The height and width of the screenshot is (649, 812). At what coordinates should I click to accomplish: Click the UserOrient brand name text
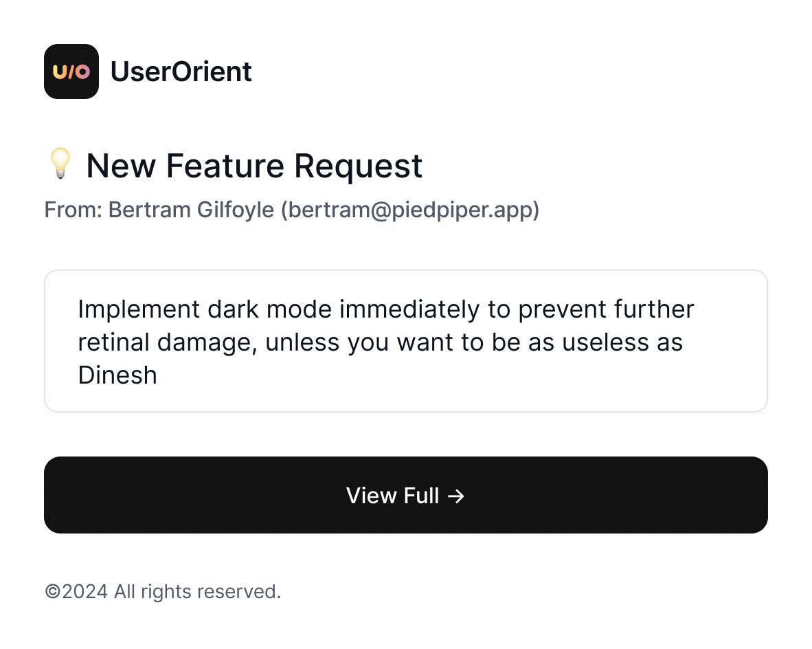(181, 71)
